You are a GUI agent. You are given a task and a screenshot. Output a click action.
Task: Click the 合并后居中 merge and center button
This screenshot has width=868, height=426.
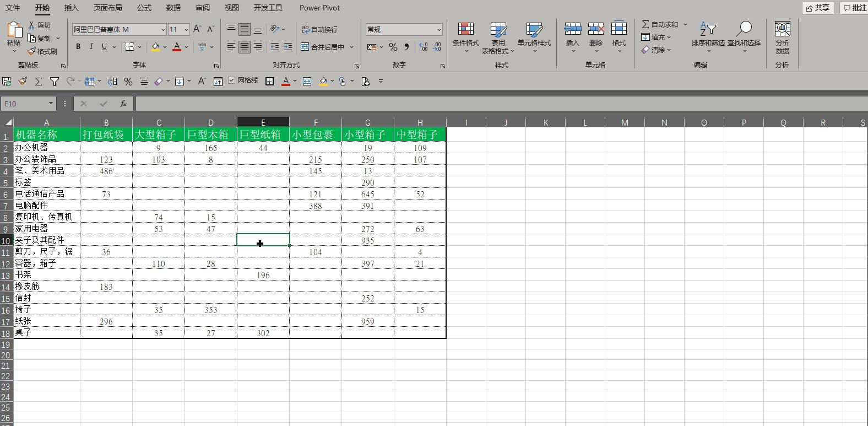pos(323,47)
